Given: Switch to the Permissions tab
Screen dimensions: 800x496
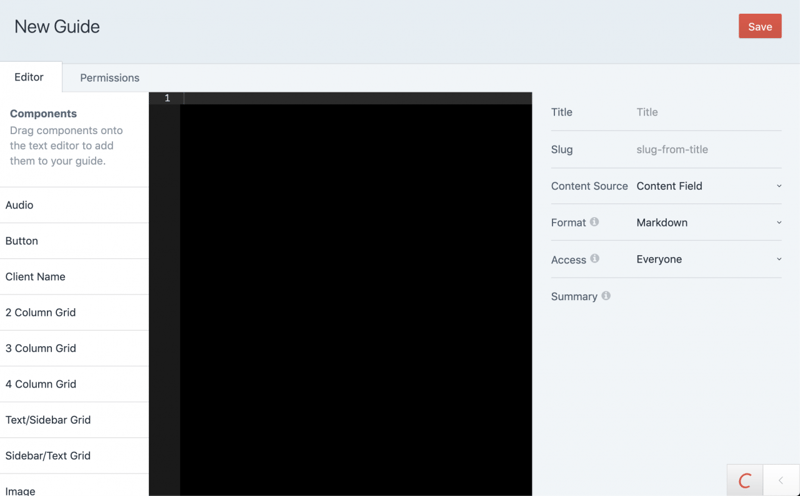Looking at the screenshot, I should pos(109,78).
